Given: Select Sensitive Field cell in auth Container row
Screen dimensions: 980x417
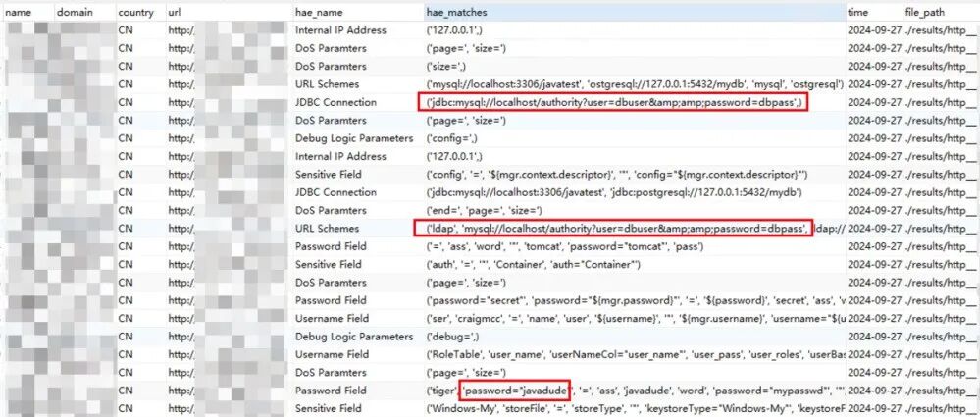Looking at the screenshot, I should pos(357,265).
